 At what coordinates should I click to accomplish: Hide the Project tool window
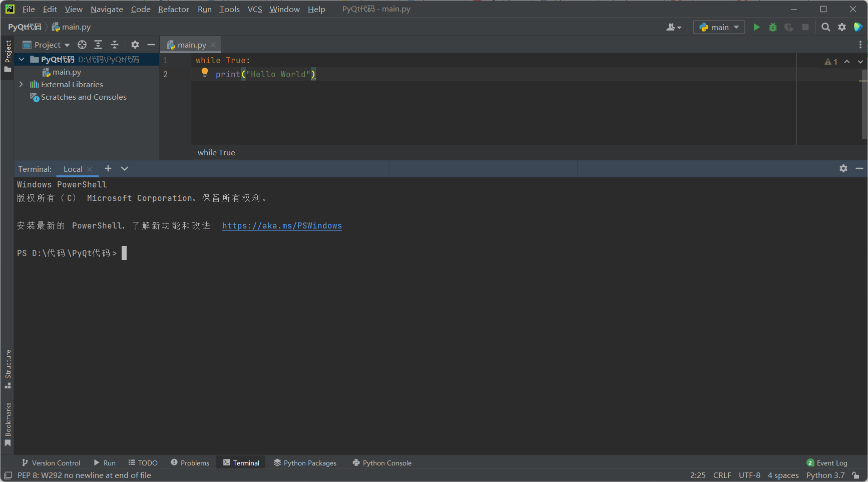(151, 45)
